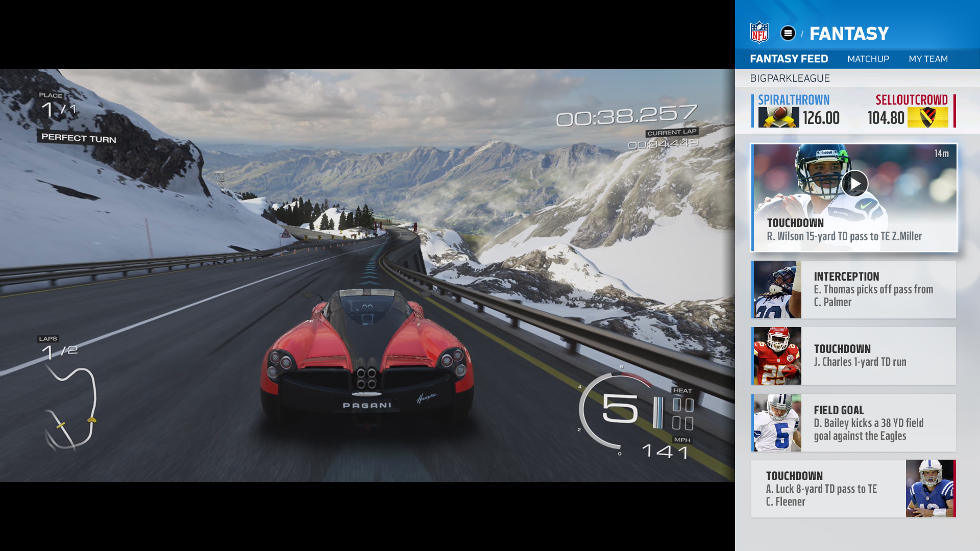980x551 pixels.
Task: Open the D. Bailey field goal card
Action: (x=853, y=422)
